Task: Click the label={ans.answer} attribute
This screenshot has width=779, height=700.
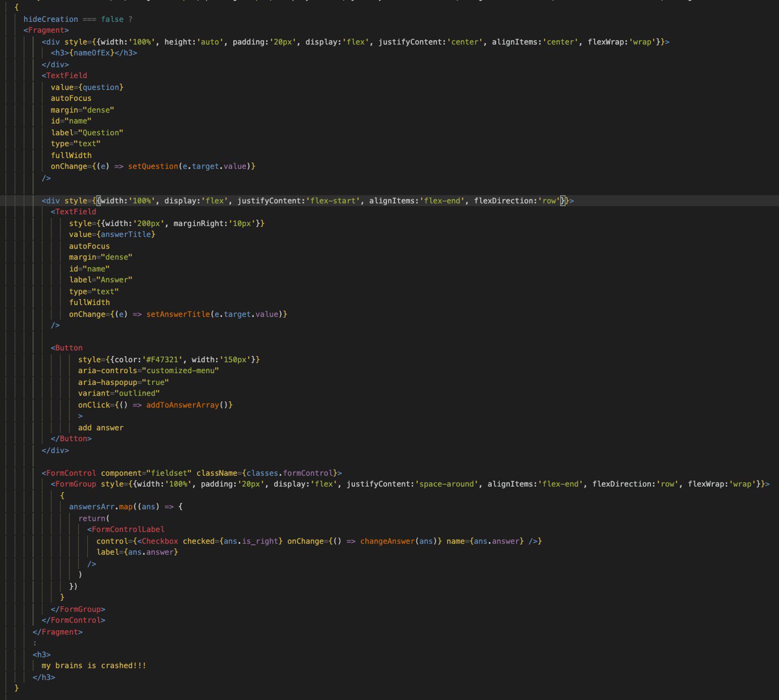Action: [x=137, y=552]
